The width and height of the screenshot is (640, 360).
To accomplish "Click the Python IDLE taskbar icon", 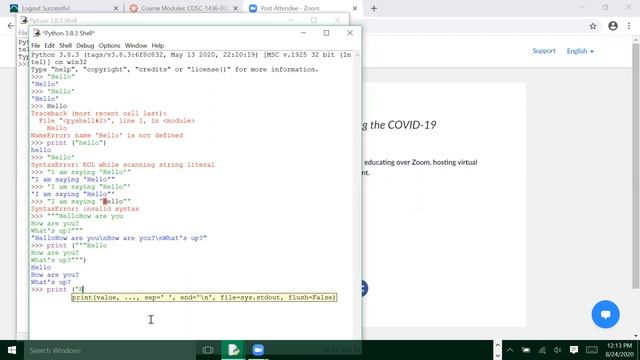I will [x=233, y=350].
